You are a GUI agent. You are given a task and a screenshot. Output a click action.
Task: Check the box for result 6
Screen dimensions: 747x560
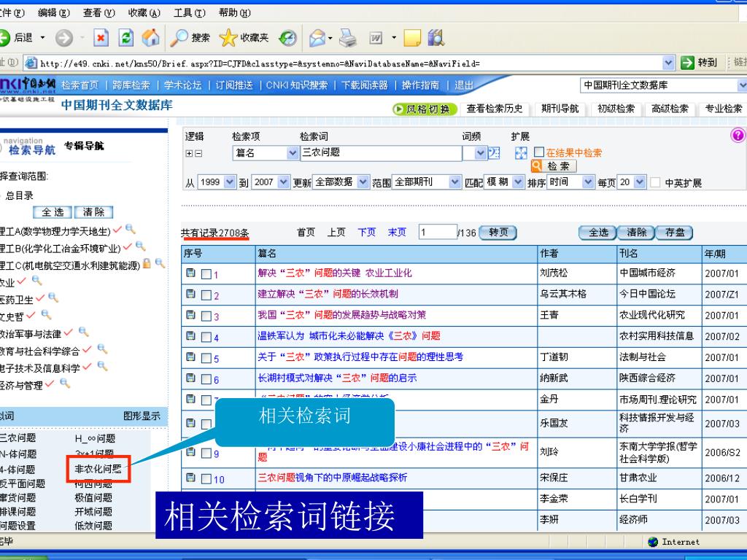(x=206, y=379)
